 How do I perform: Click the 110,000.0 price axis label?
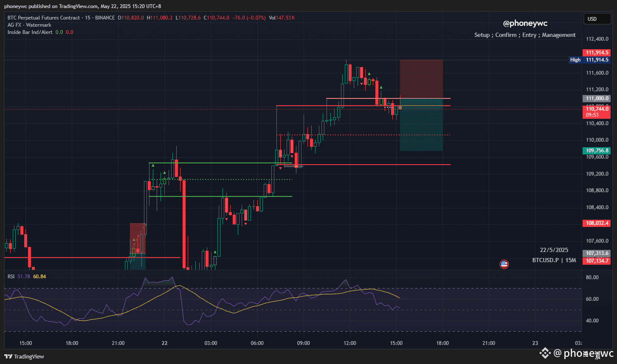point(597,140)
